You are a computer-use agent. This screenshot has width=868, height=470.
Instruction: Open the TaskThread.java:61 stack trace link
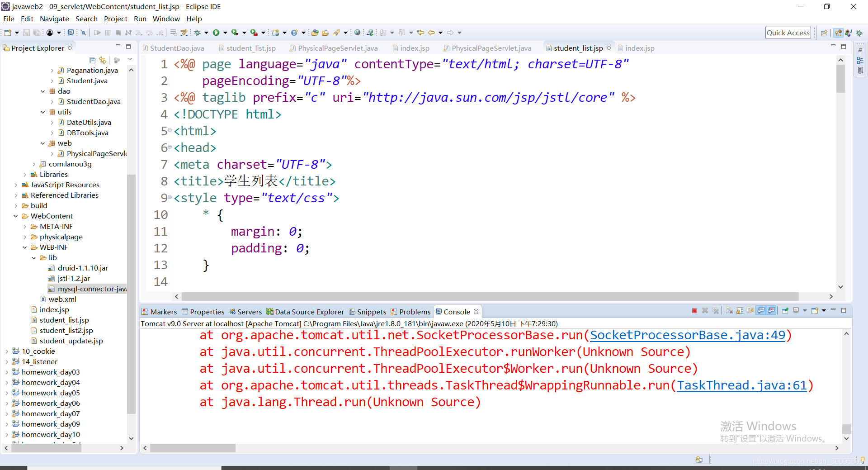click(x=742, y=385)
